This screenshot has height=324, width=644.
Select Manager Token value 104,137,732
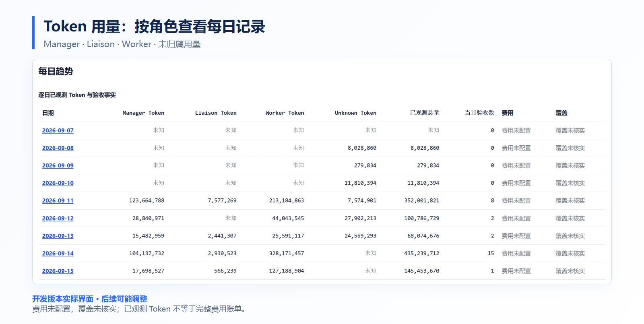147,253
